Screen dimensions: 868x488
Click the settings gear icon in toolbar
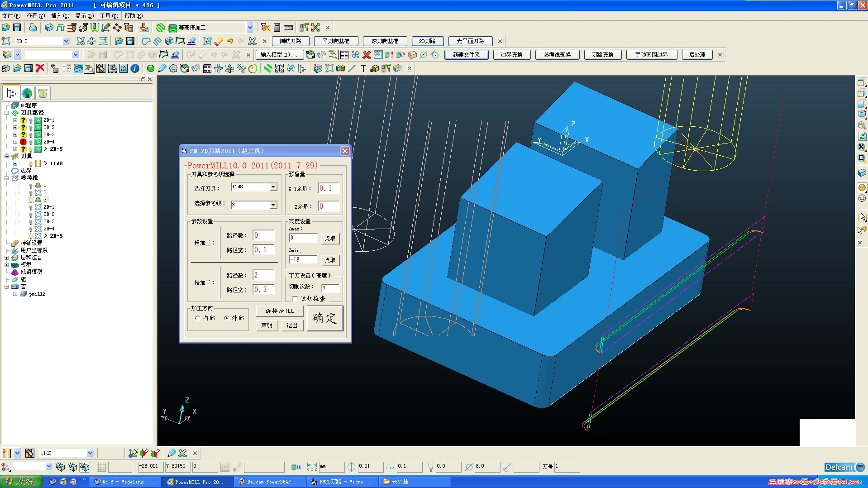173,68
